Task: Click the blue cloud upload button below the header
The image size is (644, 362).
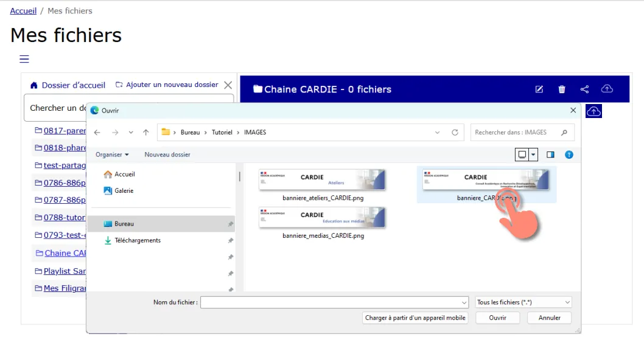Action: pyautogui.click(x=593, y=111)
